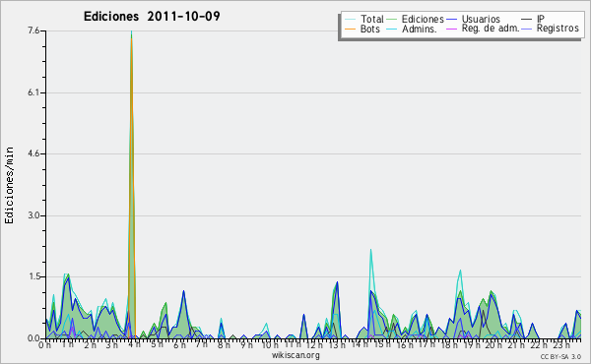Click the 'Ediciones 2011-10-09' chart title
Viewport: 591px width, 364px height.
click(x=152, y=17)
